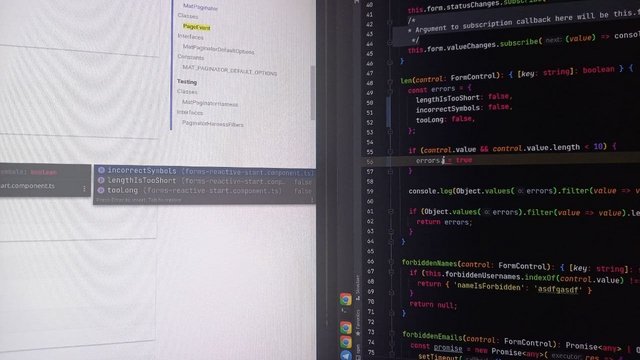This screenshot has height=360, width=640.
Task: Click vertical dots beside art.components.ts
Action: [84, 188]
